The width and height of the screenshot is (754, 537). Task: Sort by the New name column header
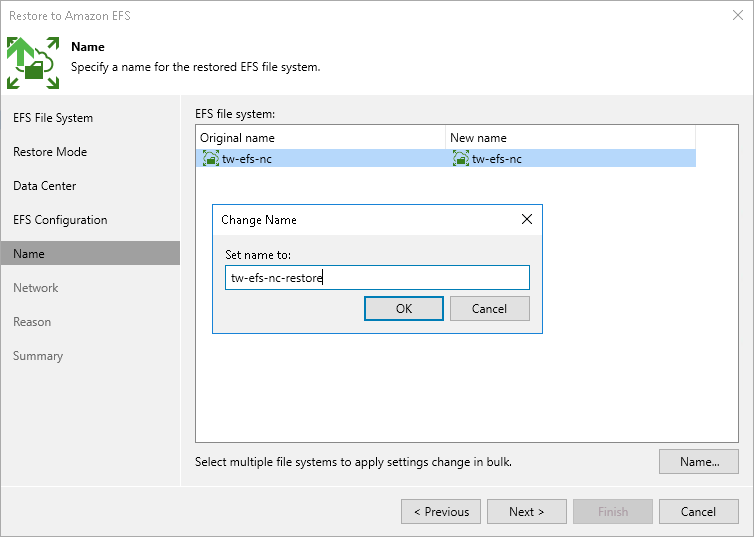[570, 138]
